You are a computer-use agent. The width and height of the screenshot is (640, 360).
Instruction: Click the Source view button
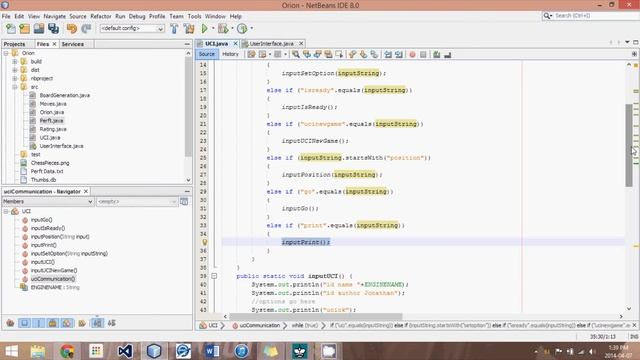(207, 54)
